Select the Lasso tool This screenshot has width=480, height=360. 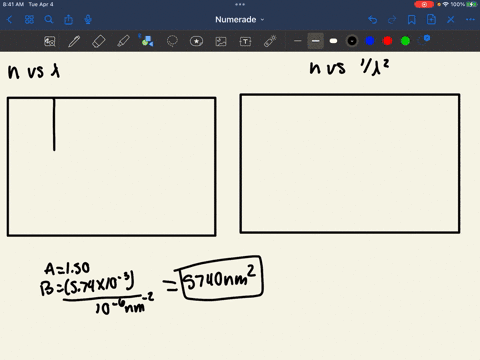(172, 41)
